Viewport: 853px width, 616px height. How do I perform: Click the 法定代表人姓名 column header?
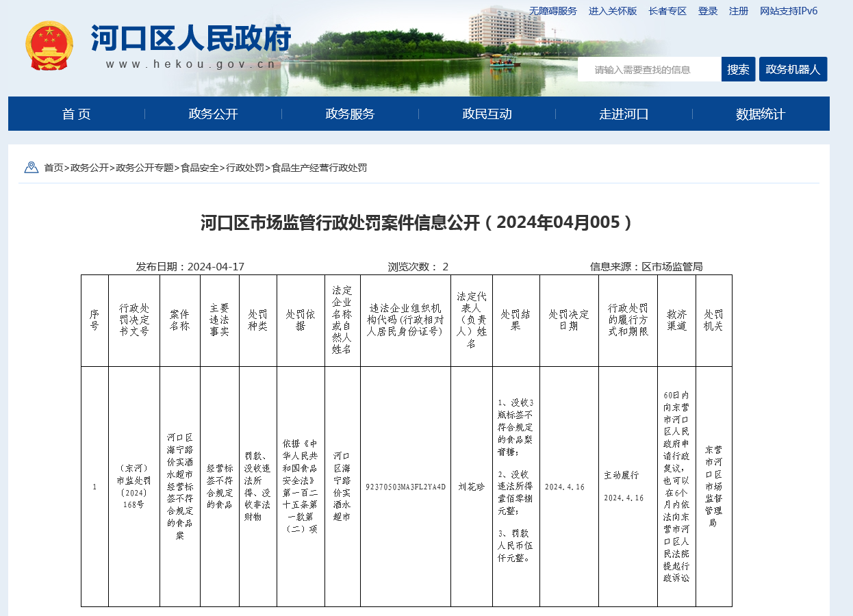(x=472, y=320)
